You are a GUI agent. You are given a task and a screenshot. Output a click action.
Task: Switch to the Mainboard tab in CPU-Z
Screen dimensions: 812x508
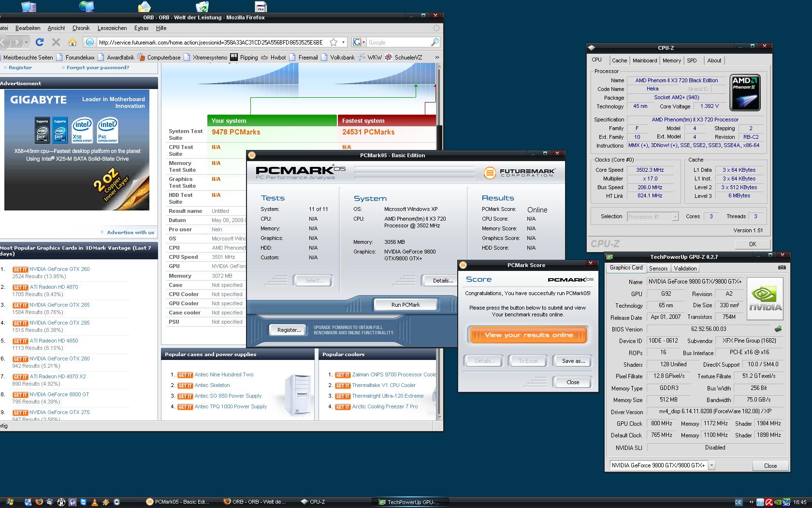click(645, 60)
